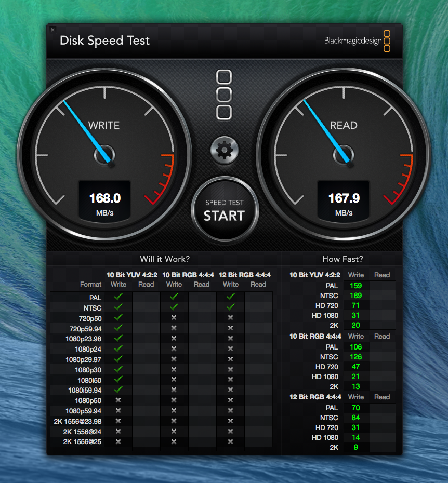Click 720p50 cross mark under 10 Bit RGB Write
448x483 pixels.
174,317
